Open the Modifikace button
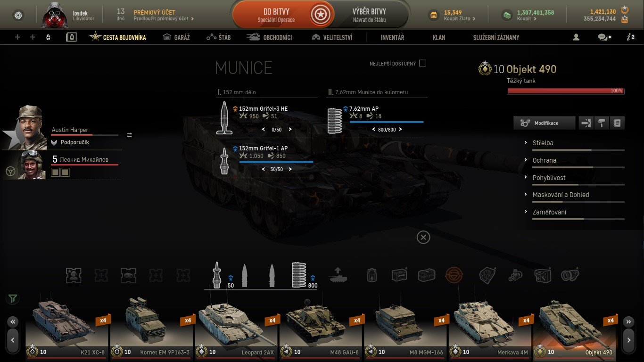The width and height of the screenshot is (644, 362). (545, 123)
